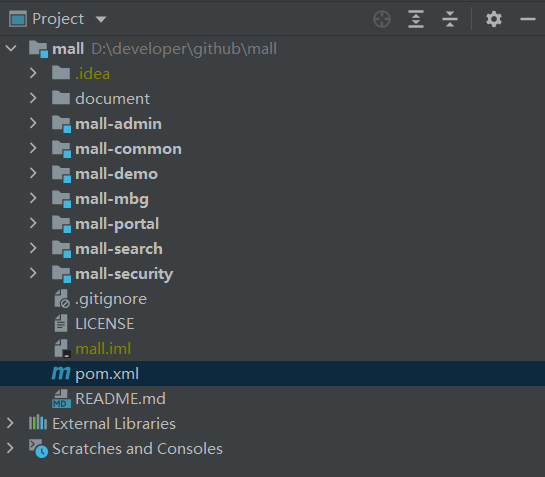Click the Select Opened File locate icon
Screen dimensions: 545x477
pos(382,19)
